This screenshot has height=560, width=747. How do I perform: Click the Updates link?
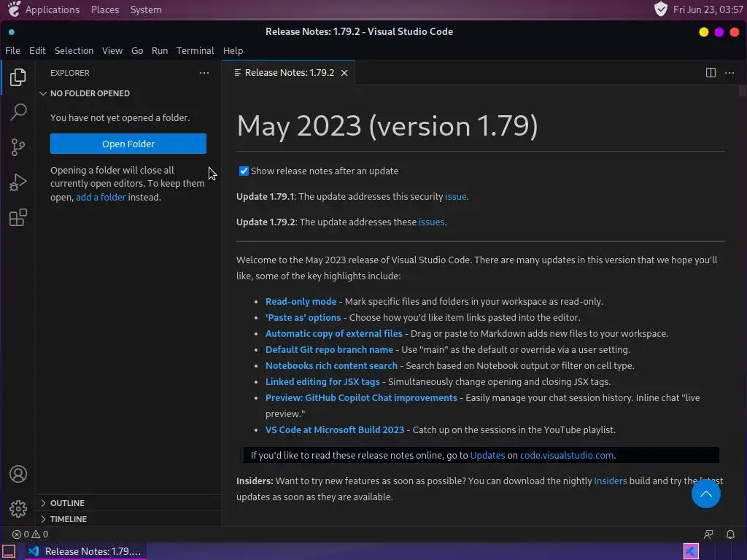[487, 455]
